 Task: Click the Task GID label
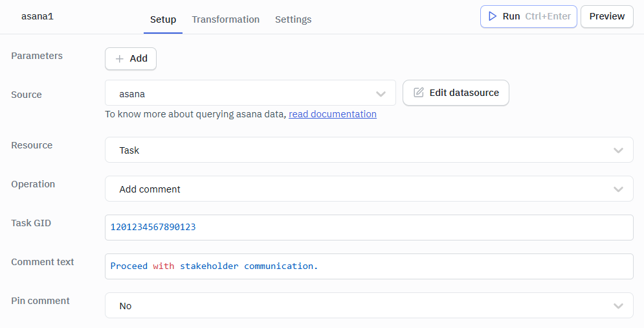[31, 222]
